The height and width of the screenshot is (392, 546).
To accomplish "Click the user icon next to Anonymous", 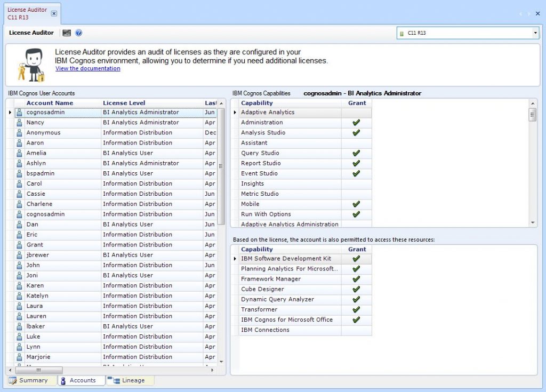I will pyautogui.click(x=20, y=133).
